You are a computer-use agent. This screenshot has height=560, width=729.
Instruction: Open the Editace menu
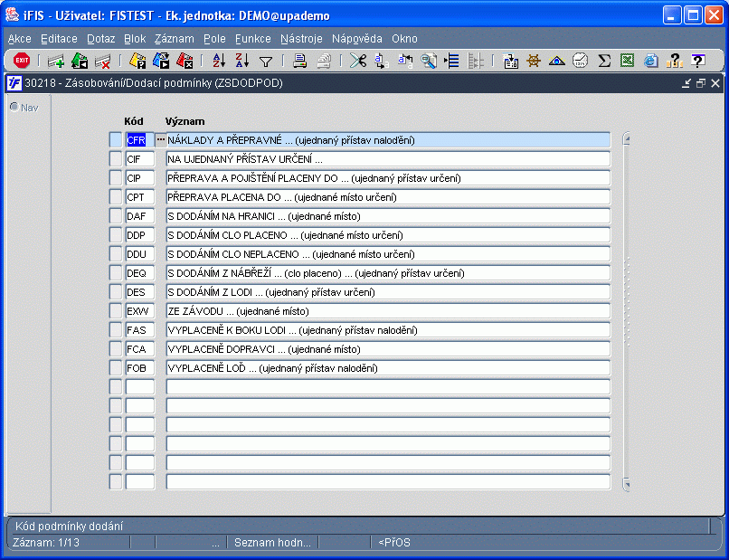click(59, 39)
